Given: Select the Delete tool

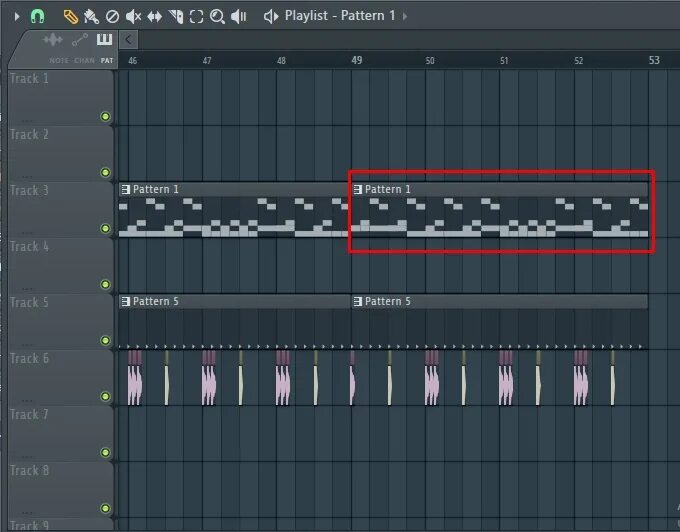Looking at the screenshot, I should [x=112, y=16].
